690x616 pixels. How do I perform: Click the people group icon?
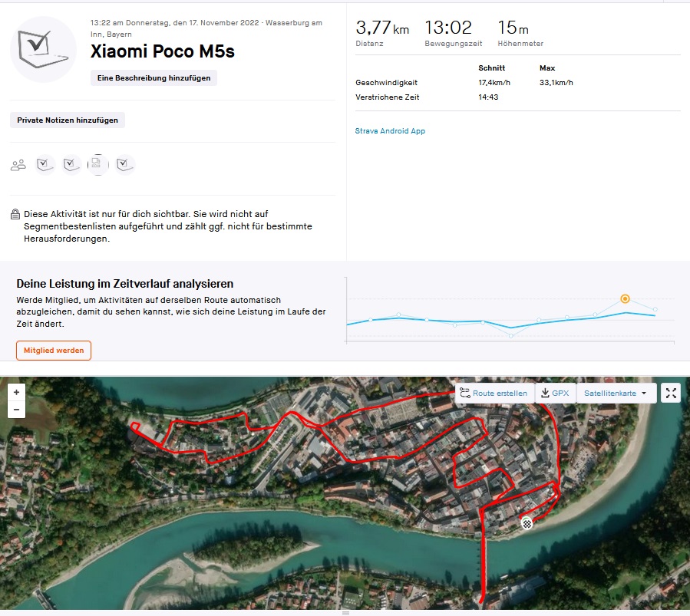click(18, 164)
